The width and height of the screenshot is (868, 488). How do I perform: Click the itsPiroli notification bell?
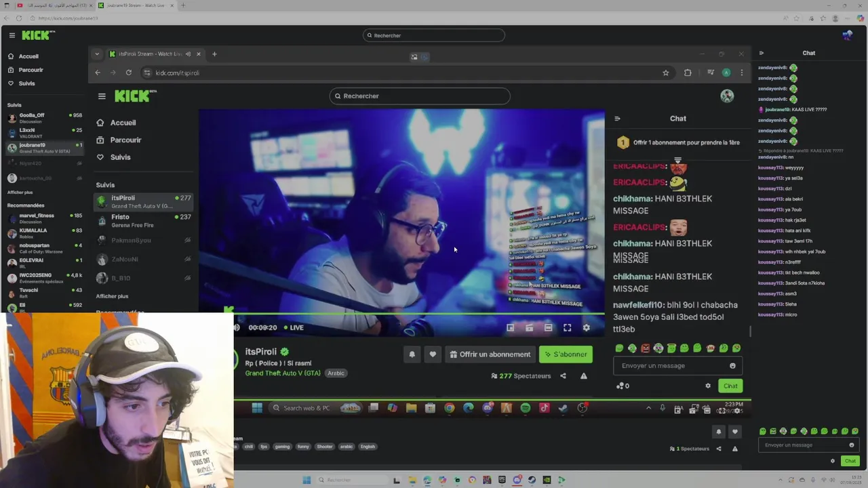pos(412,354)
